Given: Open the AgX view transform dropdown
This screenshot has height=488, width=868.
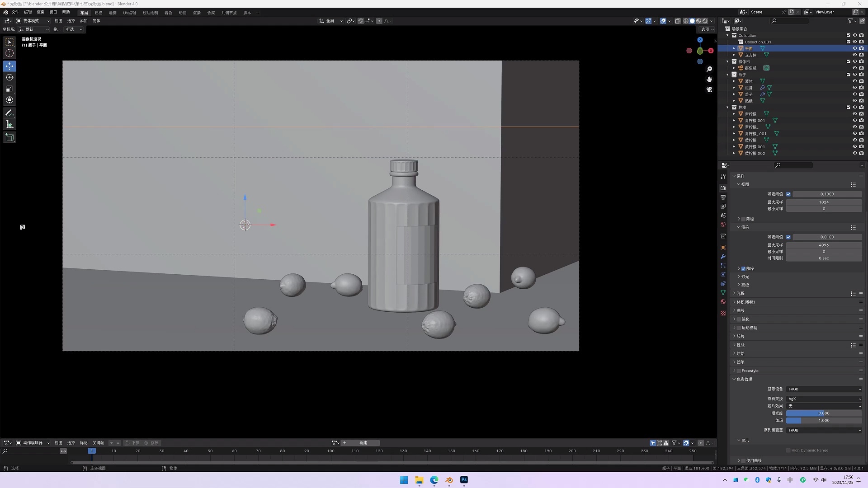Looking at the screenshot, I should (824, 399).
